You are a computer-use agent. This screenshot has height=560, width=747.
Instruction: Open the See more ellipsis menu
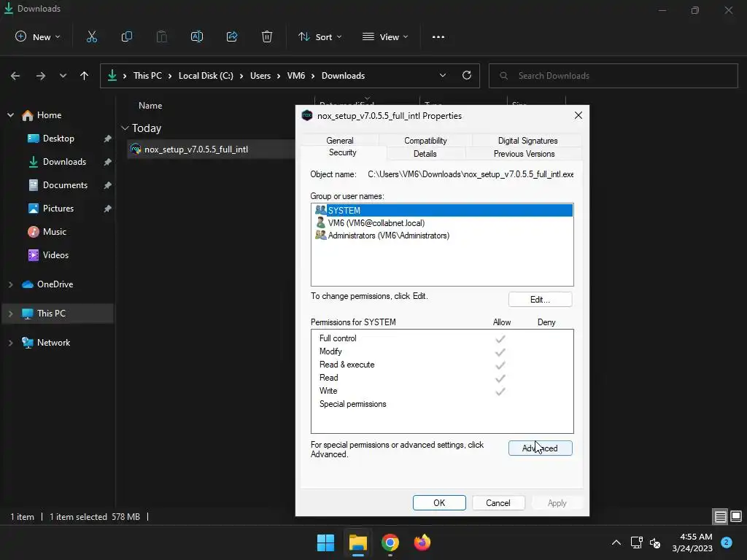[x=438, y=36]
